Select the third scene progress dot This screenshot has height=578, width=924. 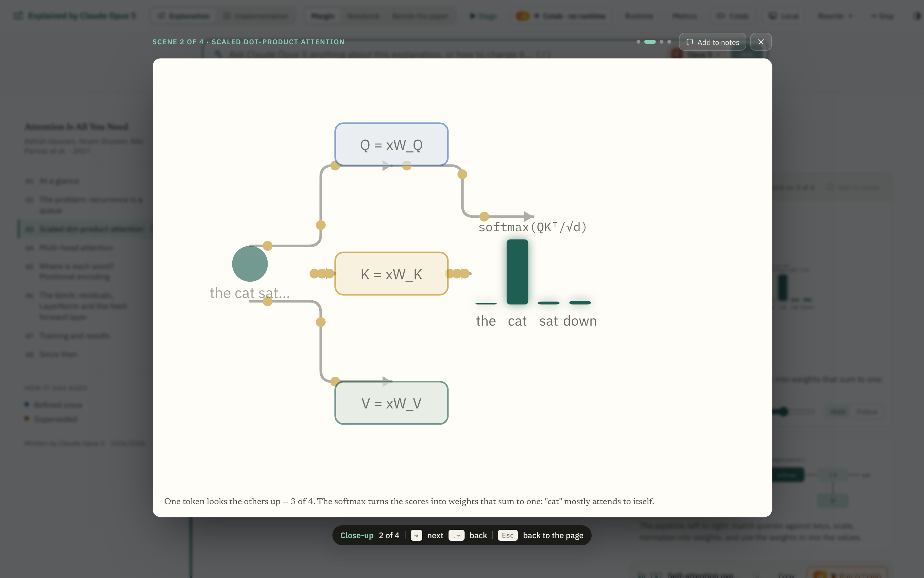tap(662, 42)
